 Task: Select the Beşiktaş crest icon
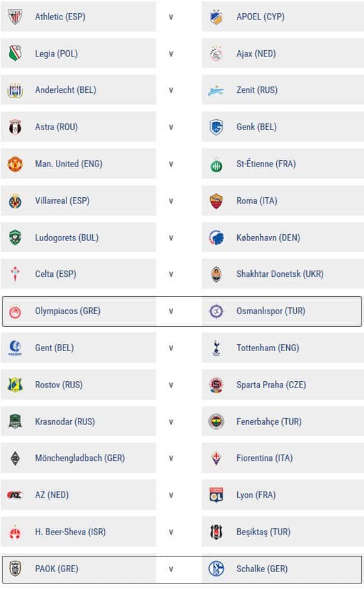217,532
